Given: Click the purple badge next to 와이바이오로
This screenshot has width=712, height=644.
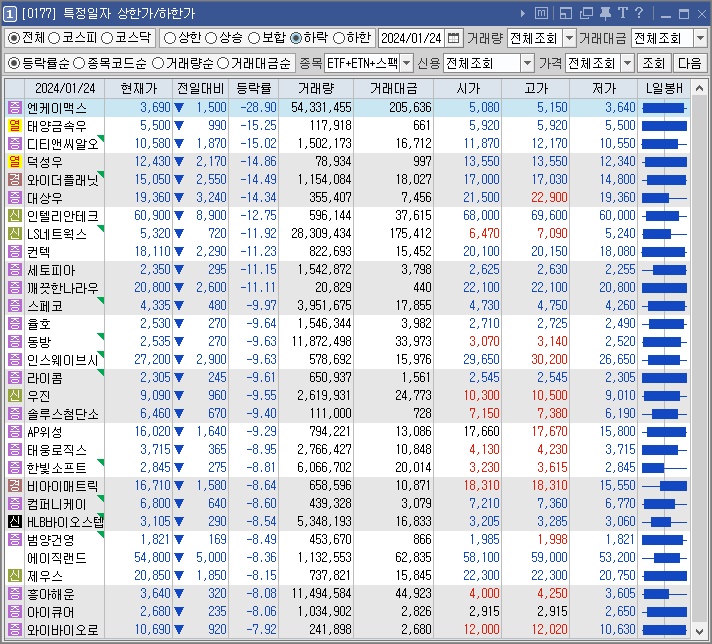Looking at the screenshot, I should 15,629.
